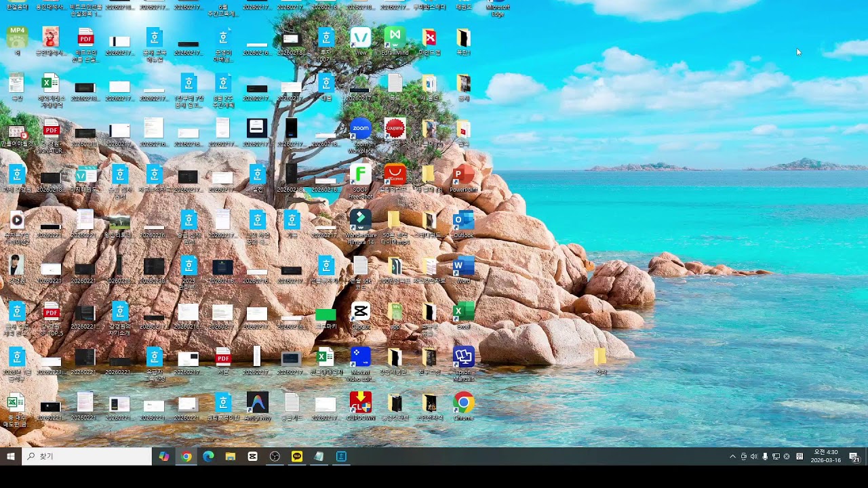Open the AliExpress shortcut
The height and width of the screenshot is (488, 868).
(395, 178)
